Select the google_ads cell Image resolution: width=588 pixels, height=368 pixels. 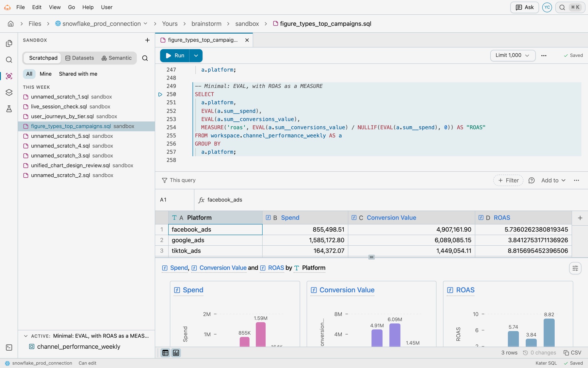pos(215,240)
